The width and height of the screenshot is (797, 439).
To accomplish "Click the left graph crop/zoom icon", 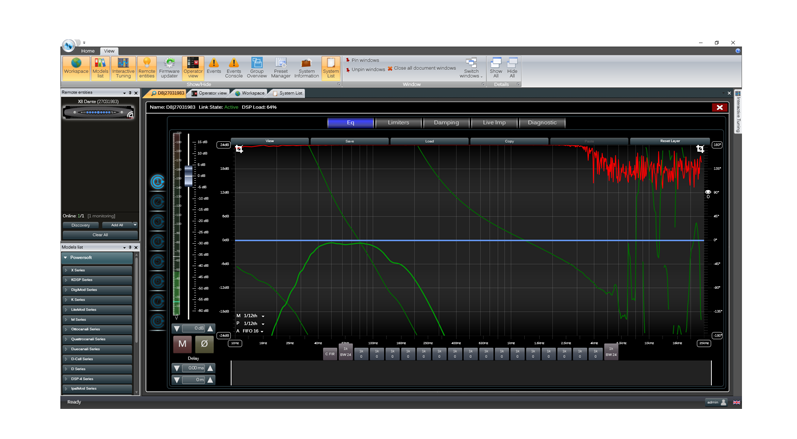I will point(239,149).
